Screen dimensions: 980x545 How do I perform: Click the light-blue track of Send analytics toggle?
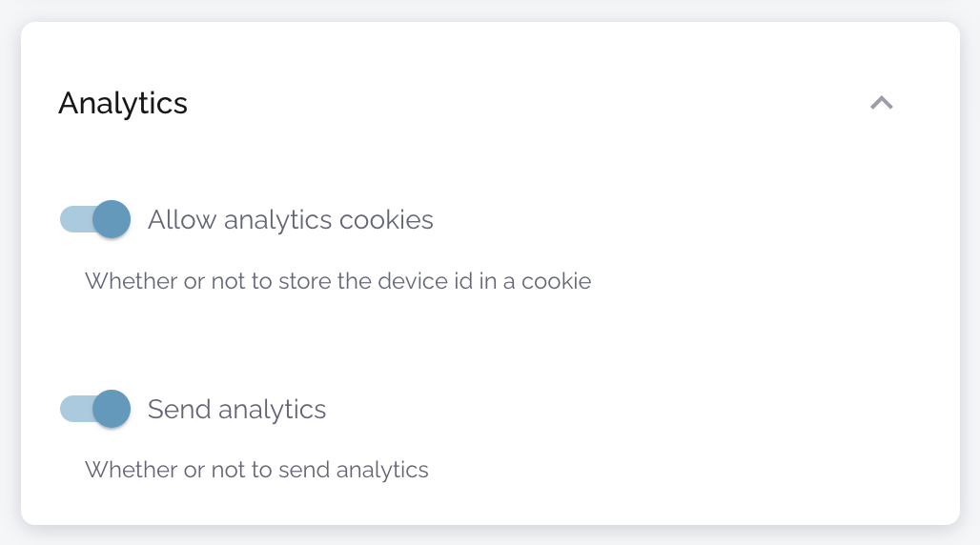tap(74, 409)
